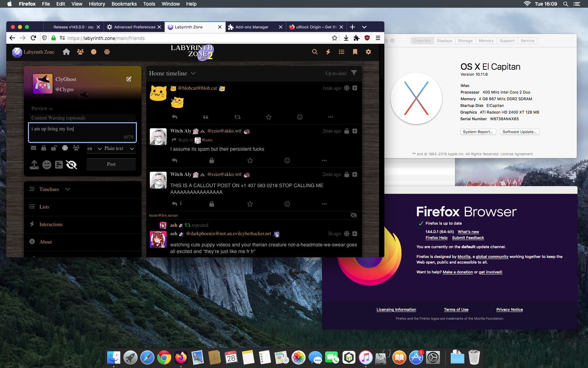Image resolution: width=588 pixels, height=368 pixels.
Task: Click the uBlock Origin toolbar icon
Action: coord(367,38)
